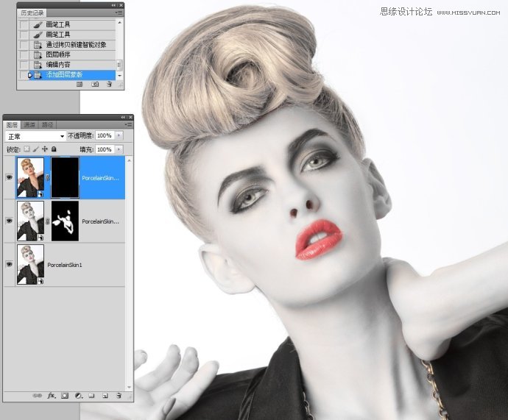Create a new adjustment layer via the bottom icon

click(78, 396)
